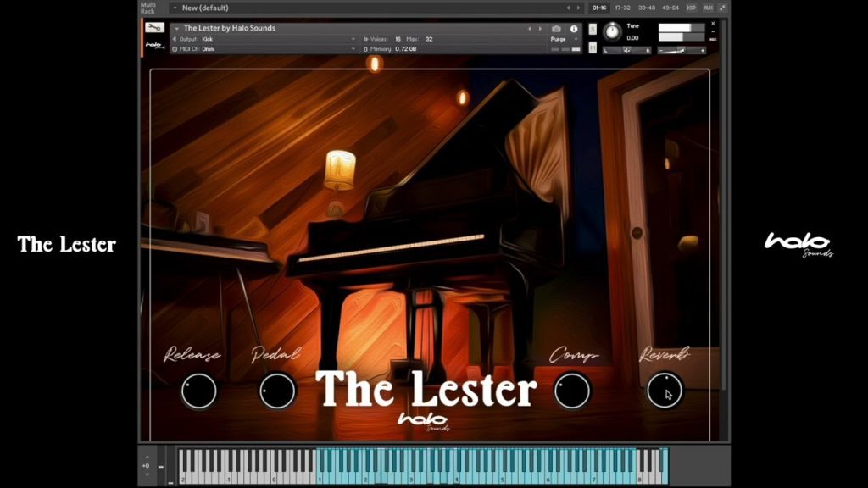Octave shift keyboard up arrow
Viewport: 868px width, 488px height.
tap(147, 457)
